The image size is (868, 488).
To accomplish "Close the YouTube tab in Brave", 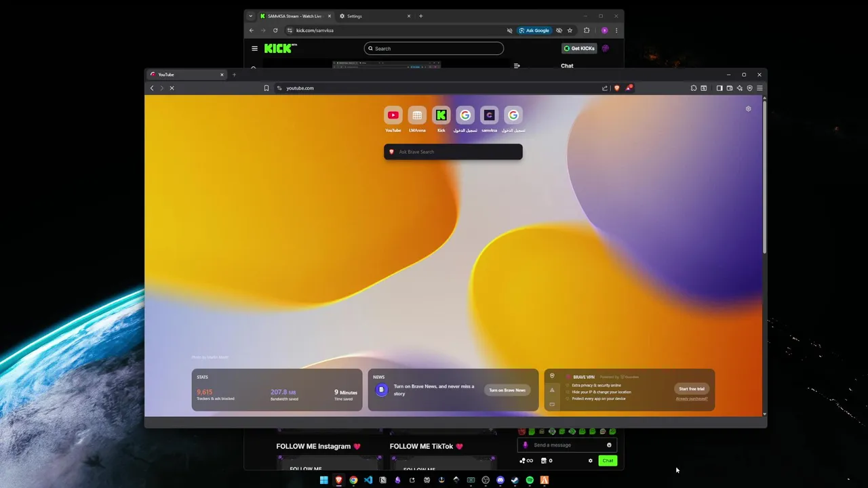I will (x=222, y=75).
